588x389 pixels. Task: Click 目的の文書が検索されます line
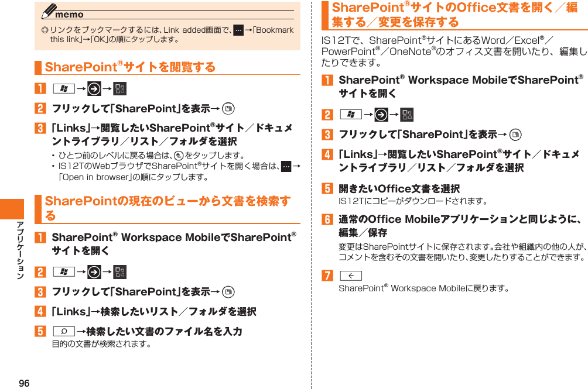(x=101, y=344)
